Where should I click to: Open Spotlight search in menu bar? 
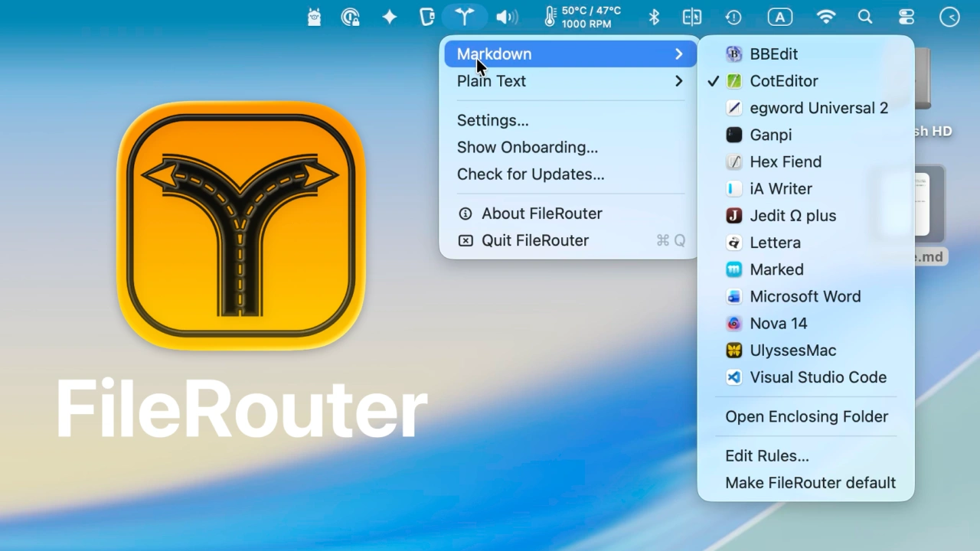(x=865, y=17)
